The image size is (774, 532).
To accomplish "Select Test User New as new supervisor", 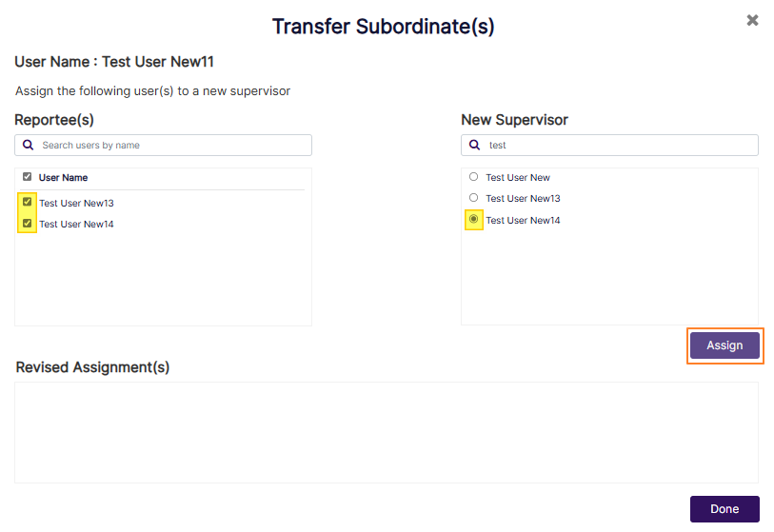I will [474, 177].
